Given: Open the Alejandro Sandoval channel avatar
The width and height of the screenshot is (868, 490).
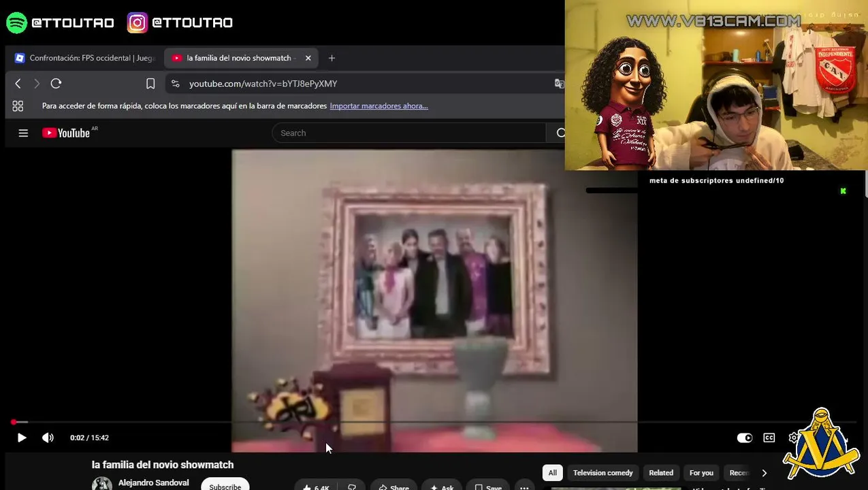Looking at the screenshot, I should click(102, 483).
